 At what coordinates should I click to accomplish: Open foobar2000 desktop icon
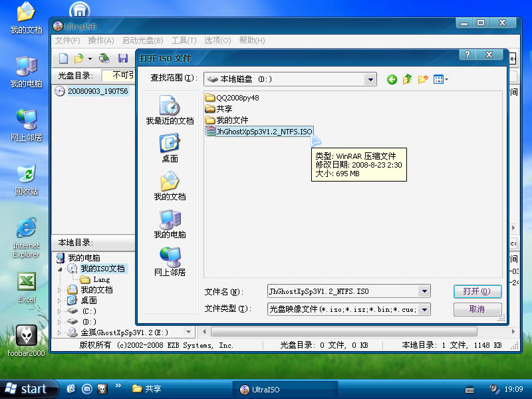click(x=26, y=341)
